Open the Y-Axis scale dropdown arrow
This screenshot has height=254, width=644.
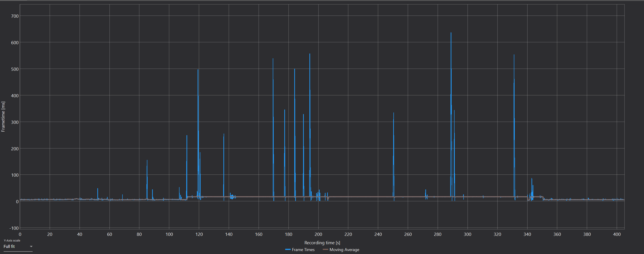point(31,247)
